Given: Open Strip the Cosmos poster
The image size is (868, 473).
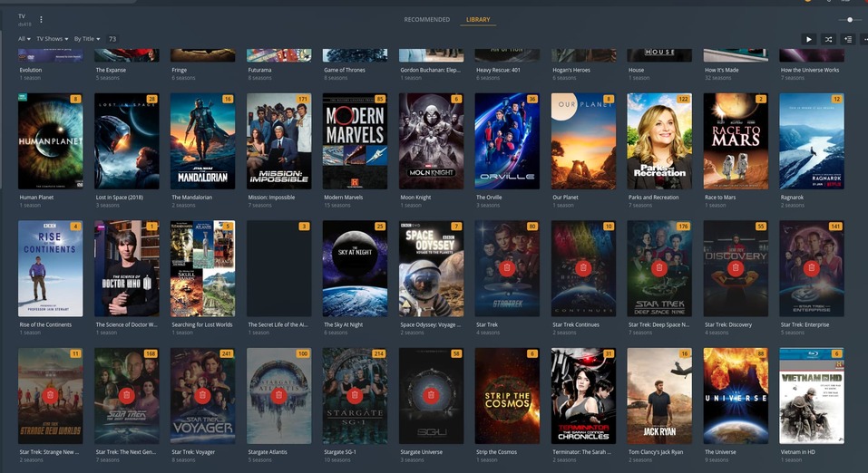Looking at the screenshot, I should click(507, 396).
